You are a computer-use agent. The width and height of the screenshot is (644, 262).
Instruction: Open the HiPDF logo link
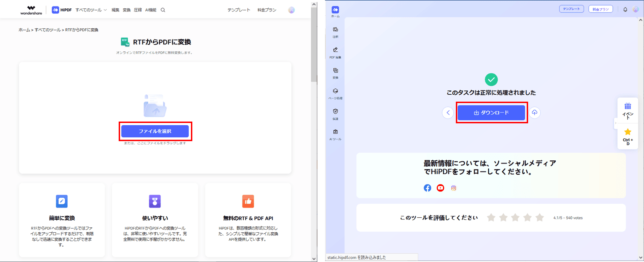[x=62, y=10]
